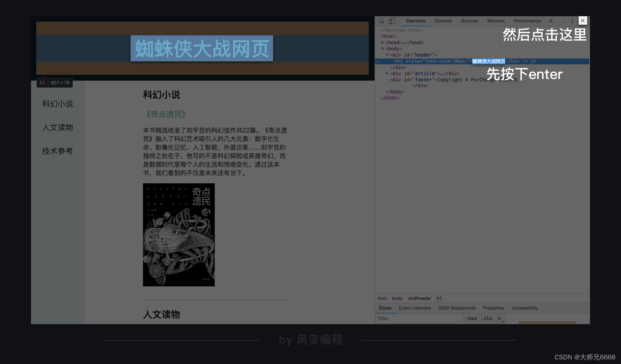This screenshot has height=364, width=621.
Task: Click body in the breadcrumb bar
Action: point(397,298)
